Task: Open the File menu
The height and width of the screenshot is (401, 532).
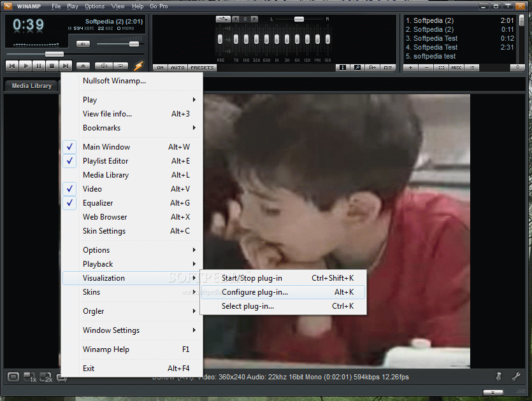Action: pos(56,6)
